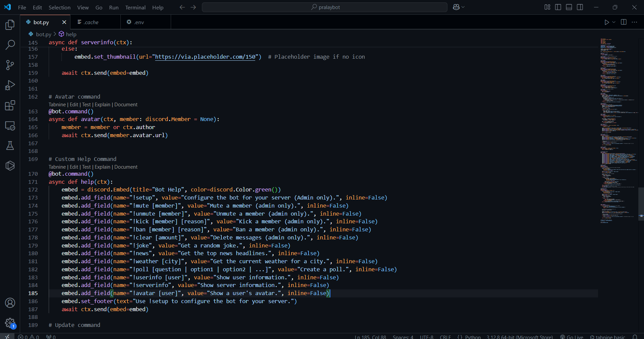Click the Python language mode in status bar
This screenshot has width=644, height=339.
click(473, 337)
